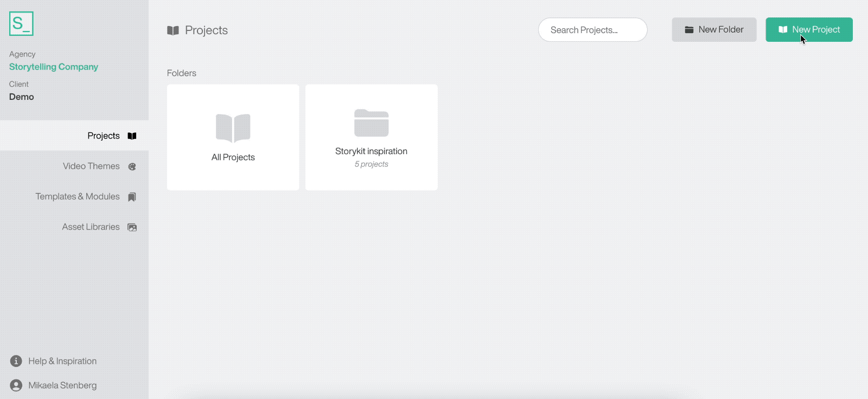The image size is (868, 399).
Task: Click the book icon in New Project button
Action: pos(783,30)
